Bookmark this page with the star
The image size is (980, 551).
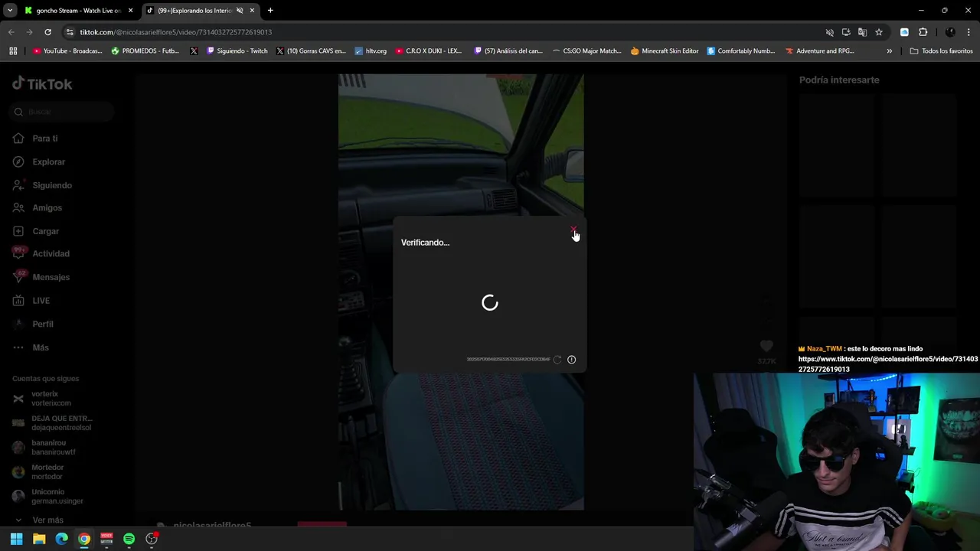pos(879,32)
